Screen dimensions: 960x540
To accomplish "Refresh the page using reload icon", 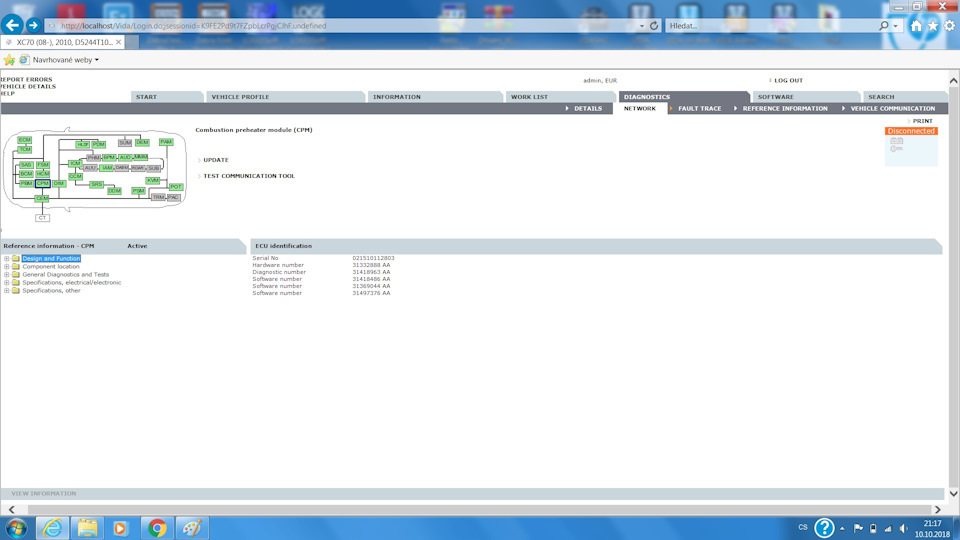I will [x=654, y=25].
